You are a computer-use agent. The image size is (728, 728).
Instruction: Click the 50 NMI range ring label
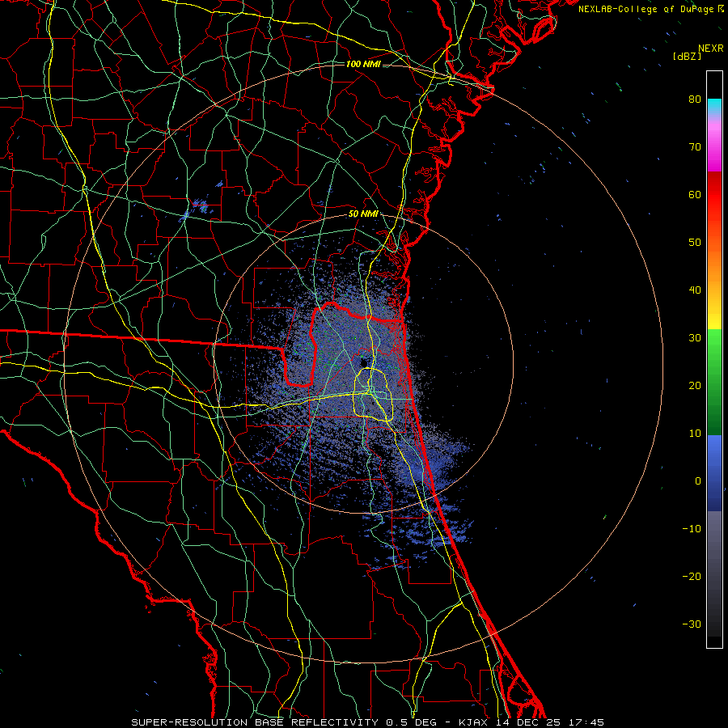363,214
